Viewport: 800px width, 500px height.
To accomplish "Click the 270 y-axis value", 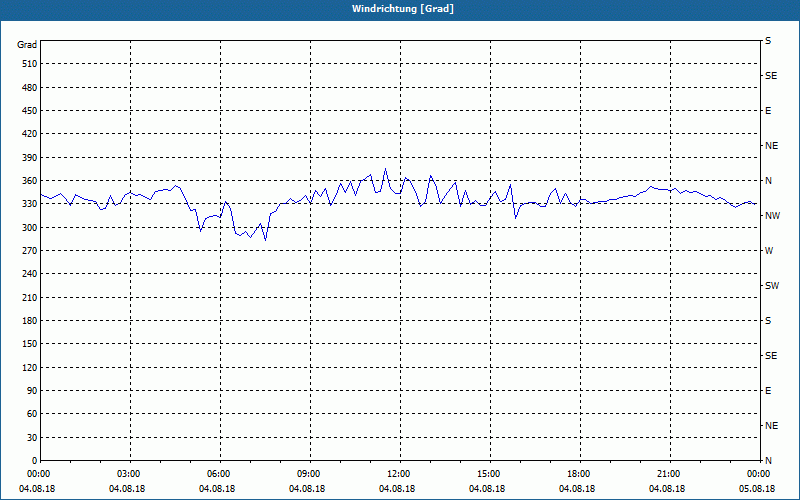I will [x=29, y=251].
